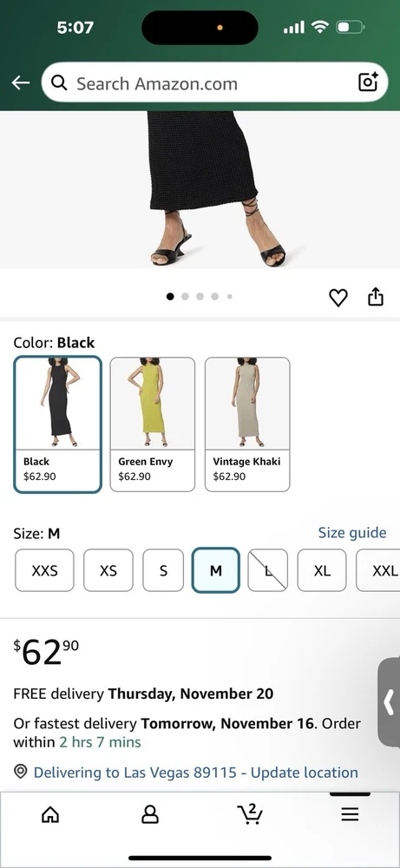Viewport: 400px width, 868px height.
Task: Tap Update location delivery link
Action: (x=305, y=773)
